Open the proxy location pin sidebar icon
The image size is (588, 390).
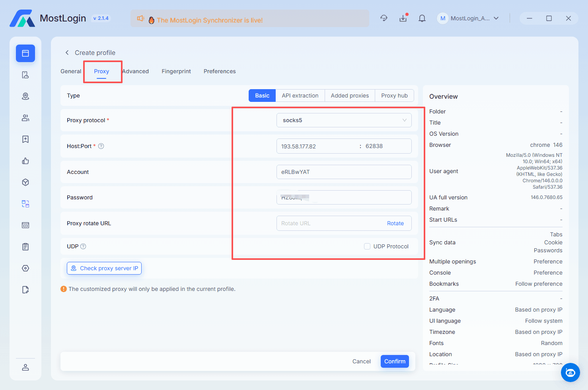pyautogui.click(x=25, y=96)
